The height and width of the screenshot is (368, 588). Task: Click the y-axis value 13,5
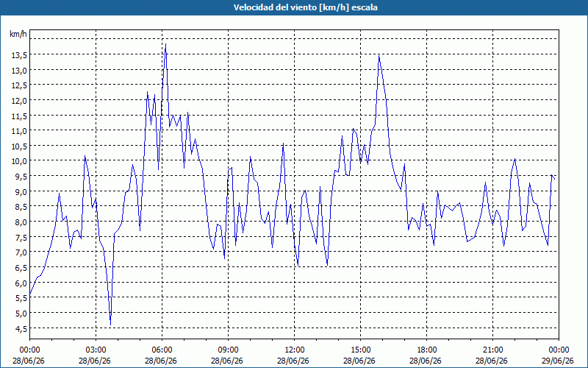pyautogui.click(x=19, y=55)
